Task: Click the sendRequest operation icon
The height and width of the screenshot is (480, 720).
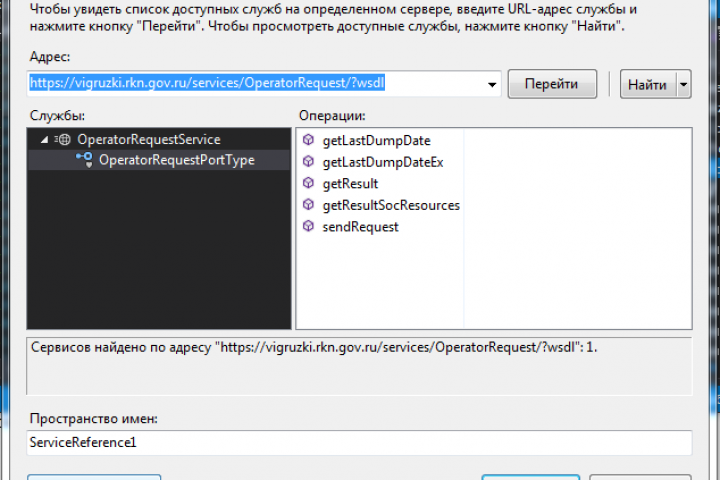Action: [x=309, y=226]
